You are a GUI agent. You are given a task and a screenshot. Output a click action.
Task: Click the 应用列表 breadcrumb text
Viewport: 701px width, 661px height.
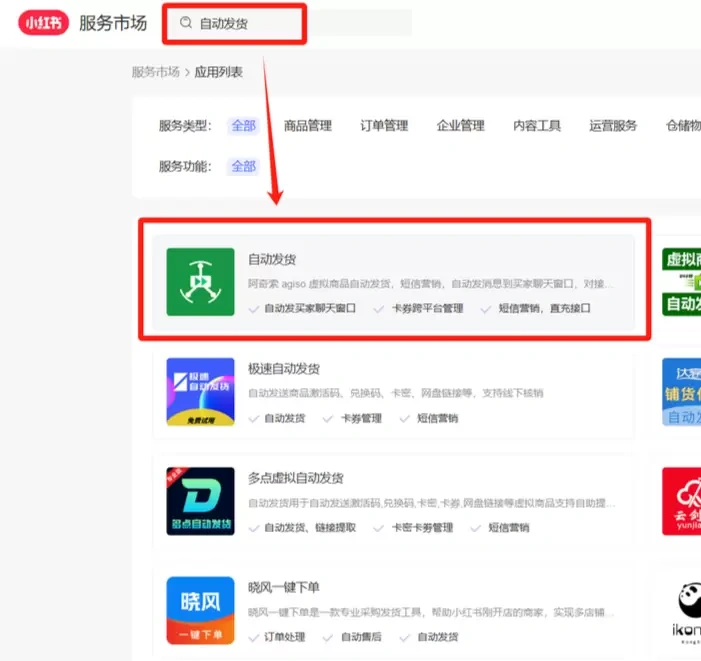tap(219, 72)
